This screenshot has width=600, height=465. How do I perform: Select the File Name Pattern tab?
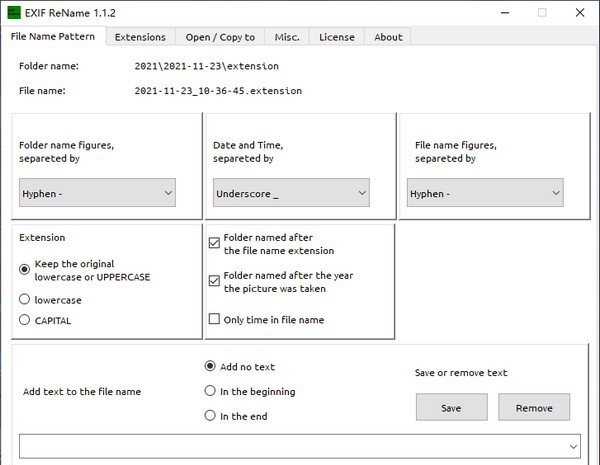pyautogui.click(x=53, y=36)
